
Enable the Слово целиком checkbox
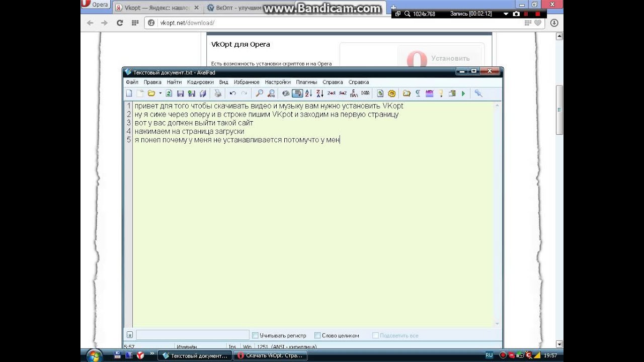pos(317,335)
